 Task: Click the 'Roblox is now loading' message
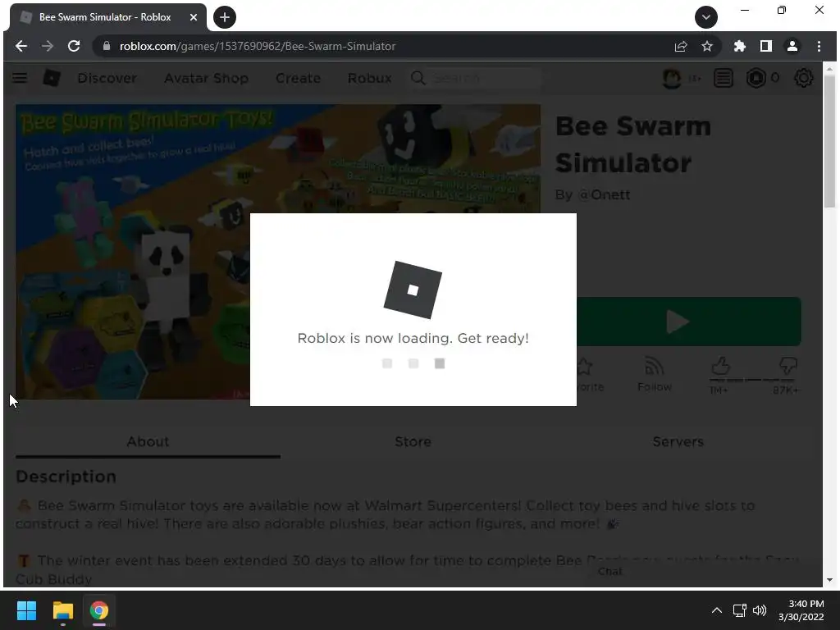[413, 338]
